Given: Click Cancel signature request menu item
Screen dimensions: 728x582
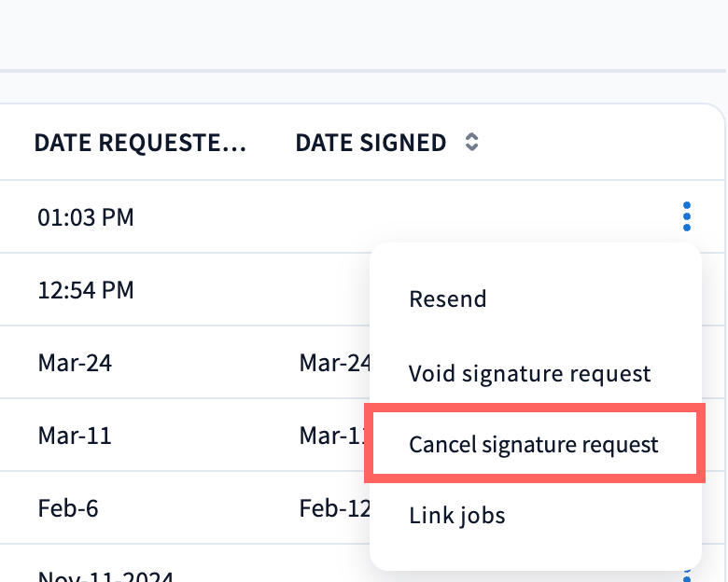Looking at the screenshot, I should (533, 445).
